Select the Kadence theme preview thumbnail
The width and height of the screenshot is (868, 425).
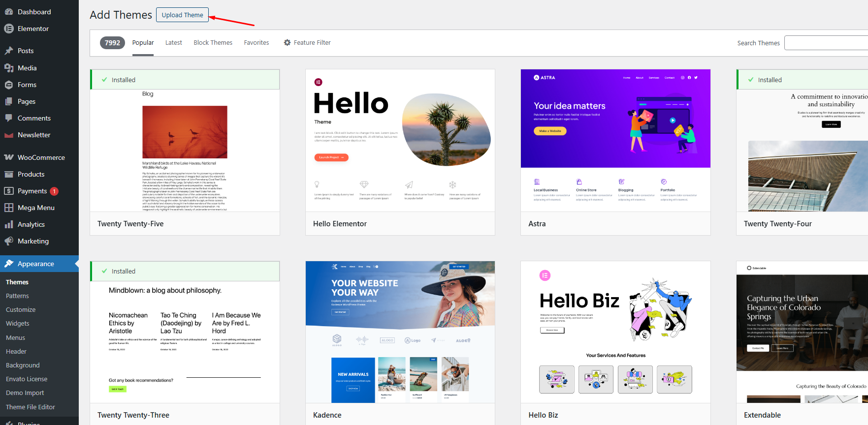coord(400,332)
